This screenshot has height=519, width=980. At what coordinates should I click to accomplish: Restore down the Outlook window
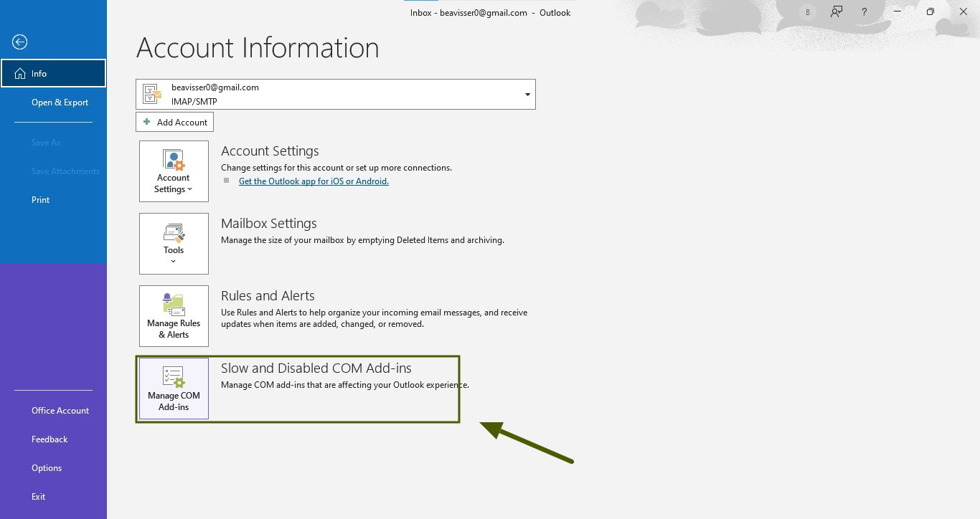pyautogui.click(x=930, y=12)
